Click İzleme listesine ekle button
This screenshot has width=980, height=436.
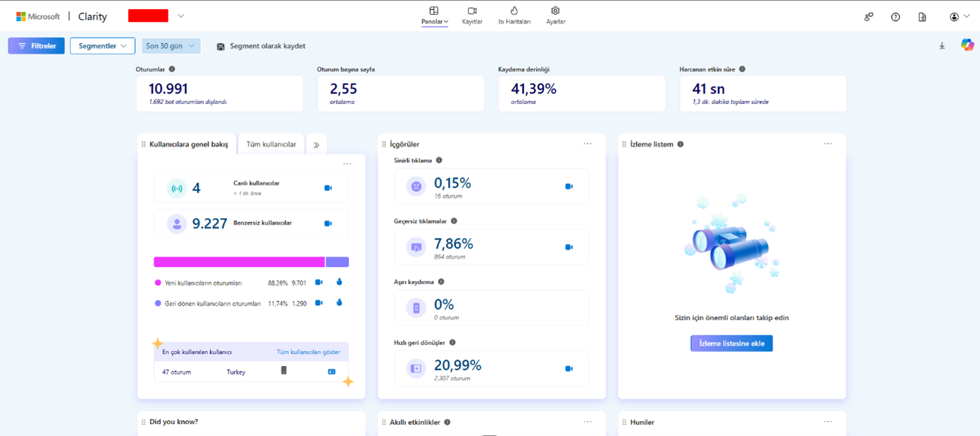pos(731,343)
